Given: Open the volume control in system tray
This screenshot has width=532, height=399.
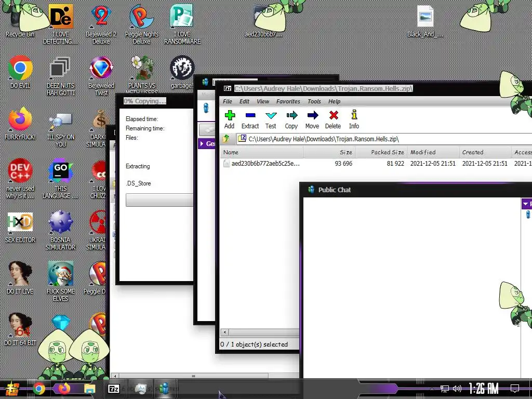Looking at the screenshot, I should [457, 389].
